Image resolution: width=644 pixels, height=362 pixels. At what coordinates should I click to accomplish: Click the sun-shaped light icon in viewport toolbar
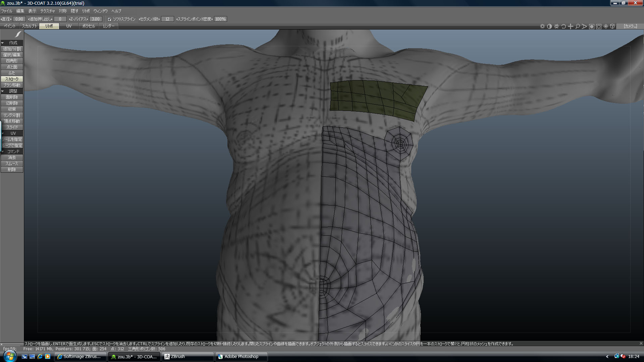[x=542, y=26]
